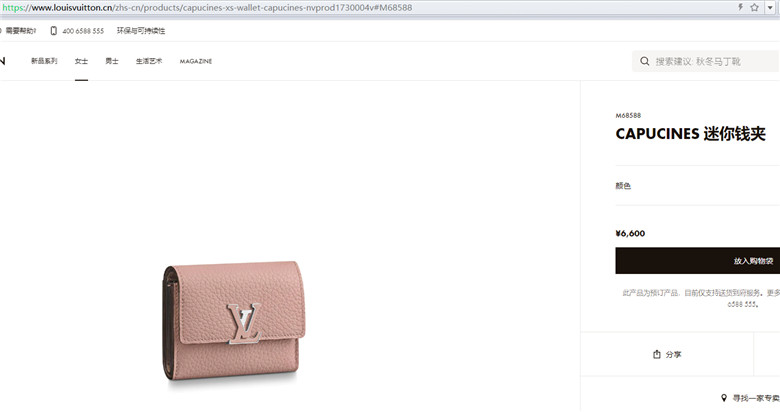Click the share icon next to 分享

click(657, 354)
